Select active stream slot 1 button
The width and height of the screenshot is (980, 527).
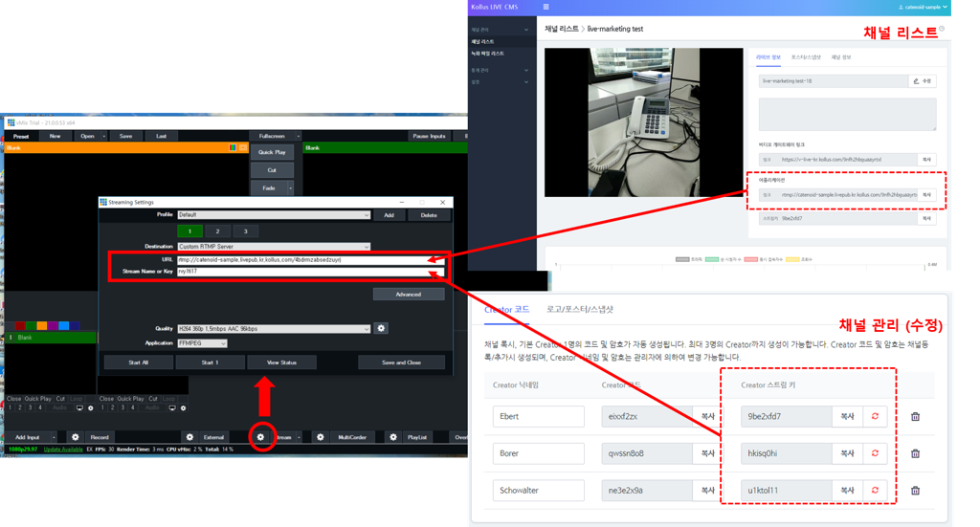point(189,231)
